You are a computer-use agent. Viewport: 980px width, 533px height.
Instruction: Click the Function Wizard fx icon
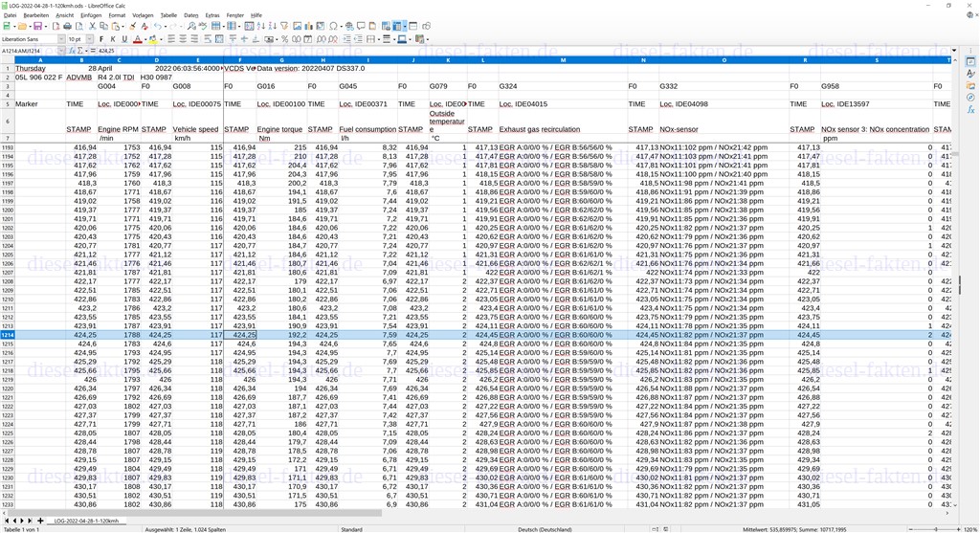click(71, 51)
